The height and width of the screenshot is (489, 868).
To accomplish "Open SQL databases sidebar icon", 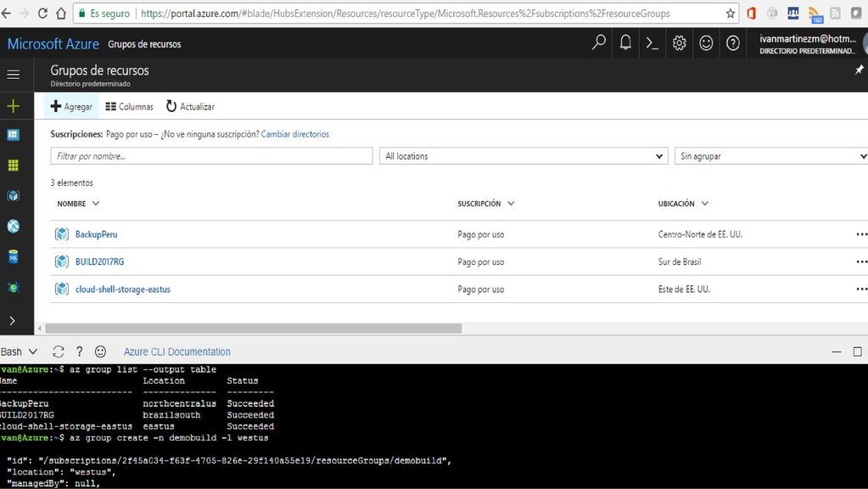I will tap(14, 256).
